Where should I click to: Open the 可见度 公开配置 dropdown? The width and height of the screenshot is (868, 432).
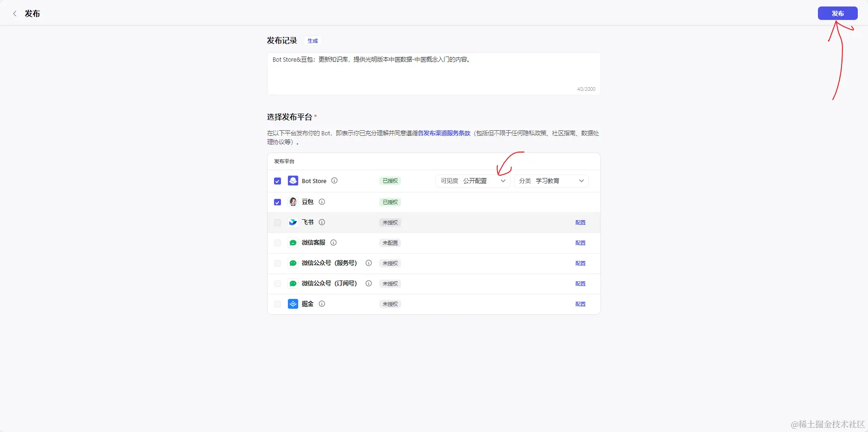(x=472, y=181)
